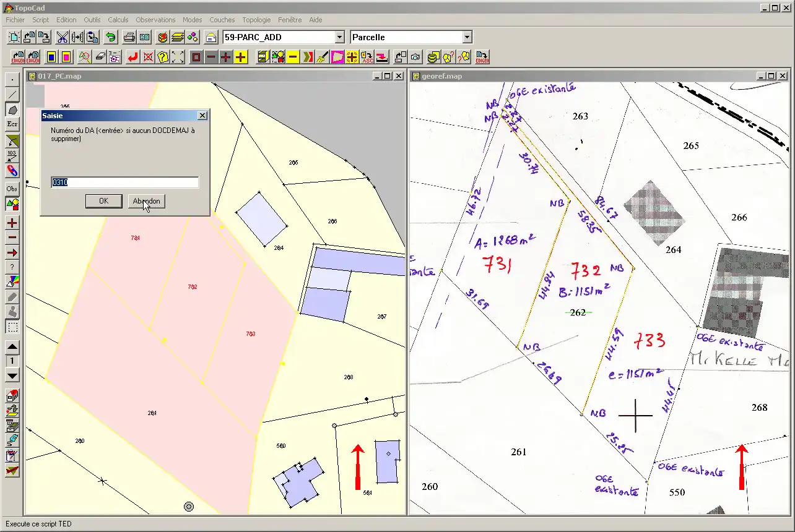Open the Topologie menu
The width and height of the screenshot is (795, 532).
pyautogui.click(x=257, y=20)
